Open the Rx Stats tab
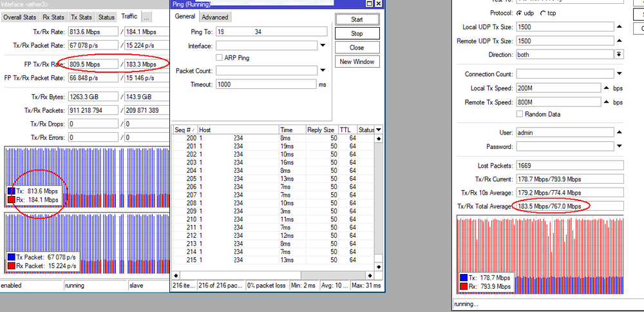 pyautogui.click(x=53, y=17)
